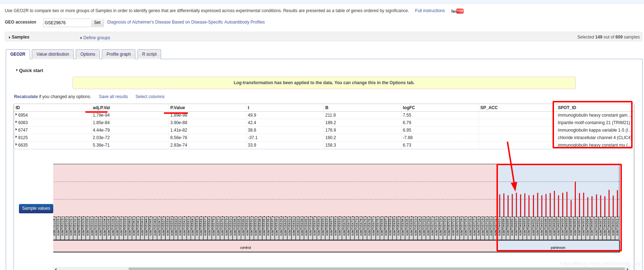Expand row 6083 details
This screenshot has width=644, height=270.
(x=16, y=122)
